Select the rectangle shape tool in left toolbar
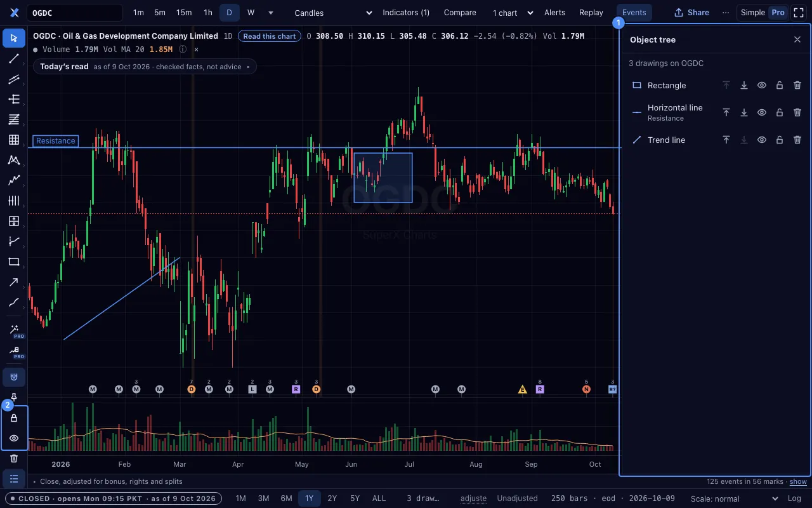The height and width of the screenshot is (508, 812). tap(14, 262)
